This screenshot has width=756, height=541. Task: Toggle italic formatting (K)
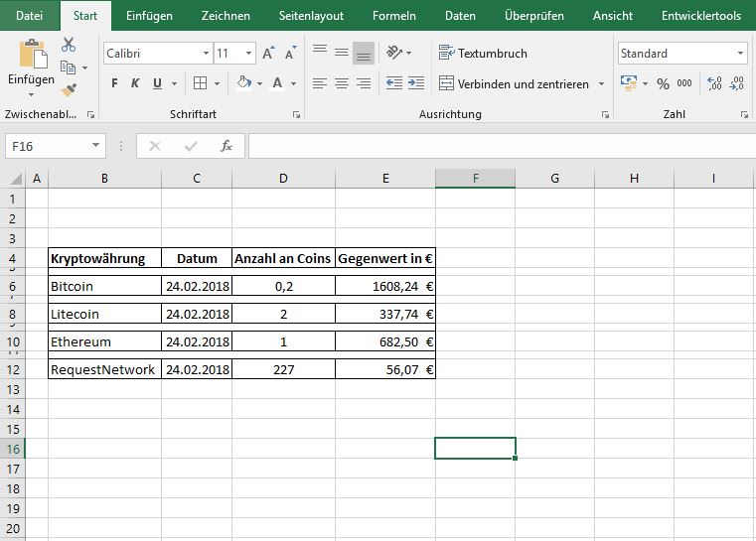point(135,83)
